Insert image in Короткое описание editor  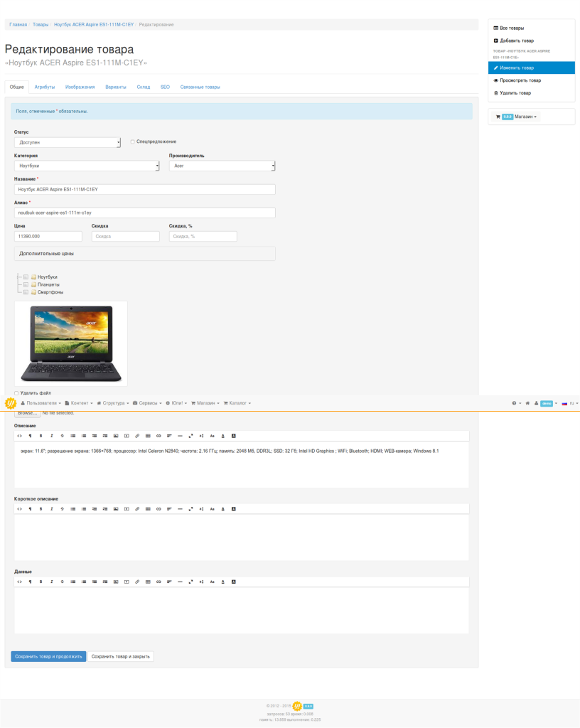(x=116, y=509)
